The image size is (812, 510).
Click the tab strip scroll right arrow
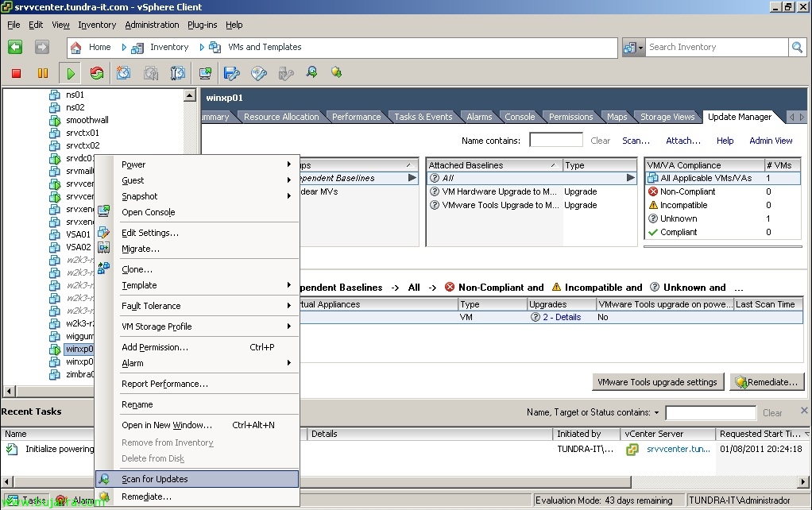click(x=802, y=117)
